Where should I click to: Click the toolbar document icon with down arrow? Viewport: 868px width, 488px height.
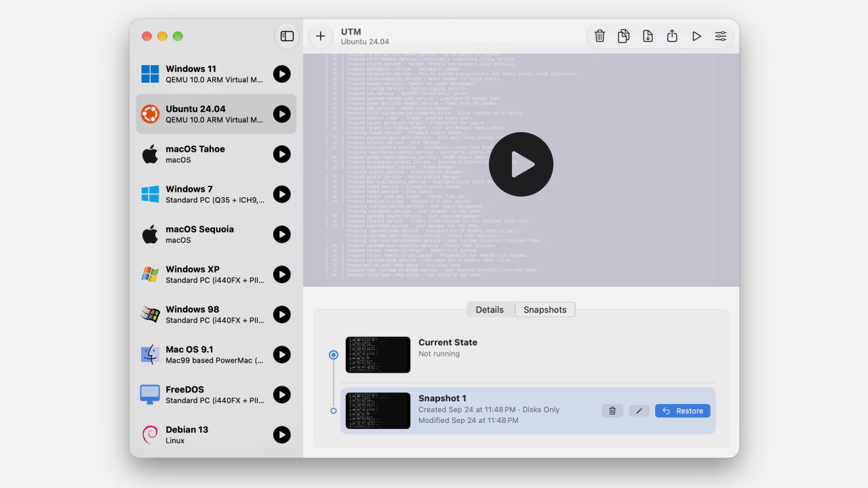click(x=648, y=36)
